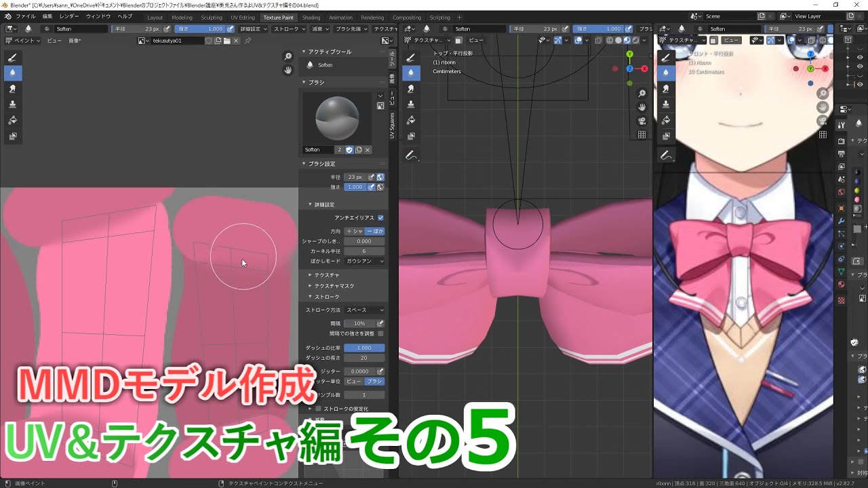Open ストローク方法 スペース dropdown
This screenshot has height=488, width=868.
(x=365, y=310)
